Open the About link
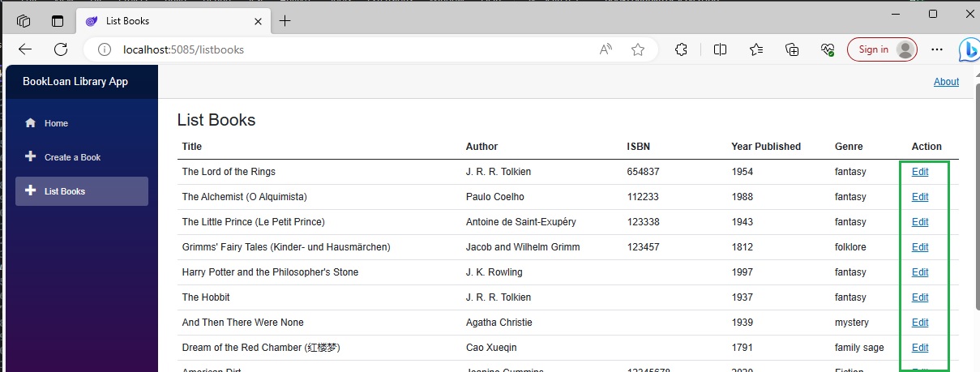Viewport: 980px width, 372px height. pyautogui.click(x=946, y=82)
